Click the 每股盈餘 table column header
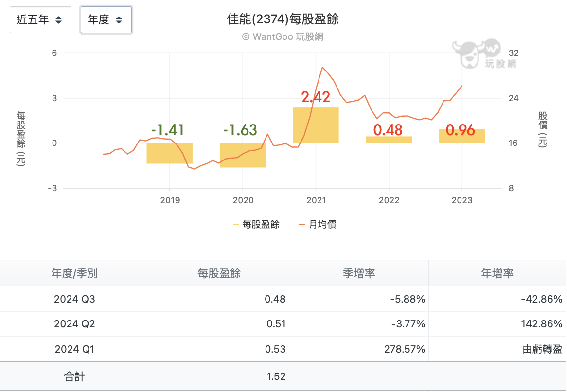Image resolution: width=567 pixels, height=392 pixels. pyautogui.click(x=219, y=273)
